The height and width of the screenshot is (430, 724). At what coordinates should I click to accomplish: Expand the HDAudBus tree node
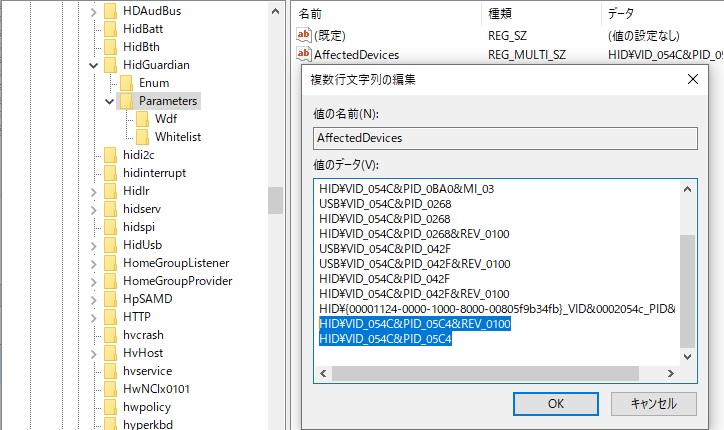coord(93,11)
